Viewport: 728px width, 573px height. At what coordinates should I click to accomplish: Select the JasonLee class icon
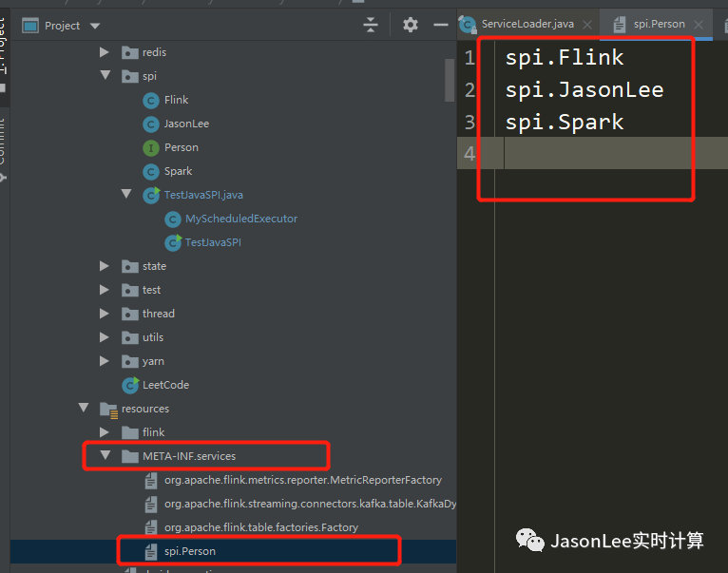click(151, 124)
